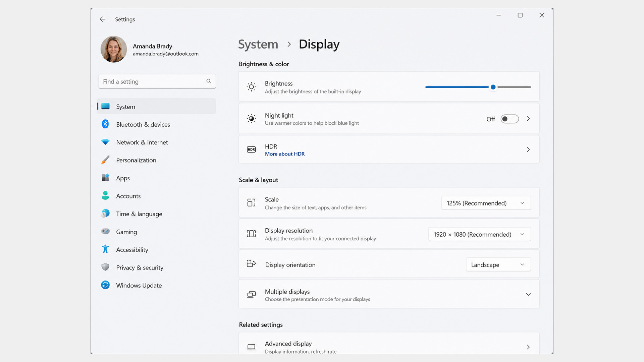Open the Scale dropdown showing 125%
644x362 pixels.
486,203
